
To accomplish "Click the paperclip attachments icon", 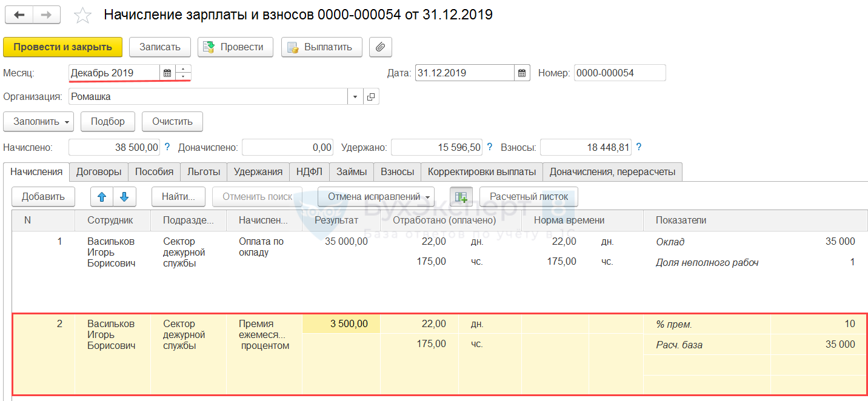I will tap(381, 47).
